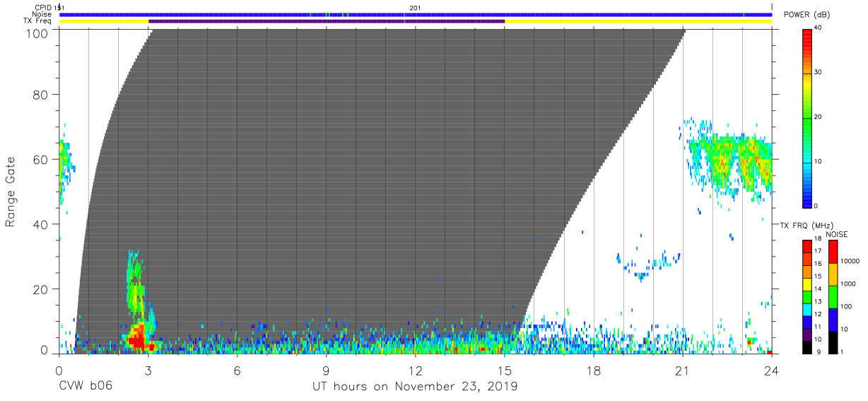The height and width of the screenshot is (401, 868).
Task: Click the red segment of the NOISE colorbar
Action: coord(833,252)
